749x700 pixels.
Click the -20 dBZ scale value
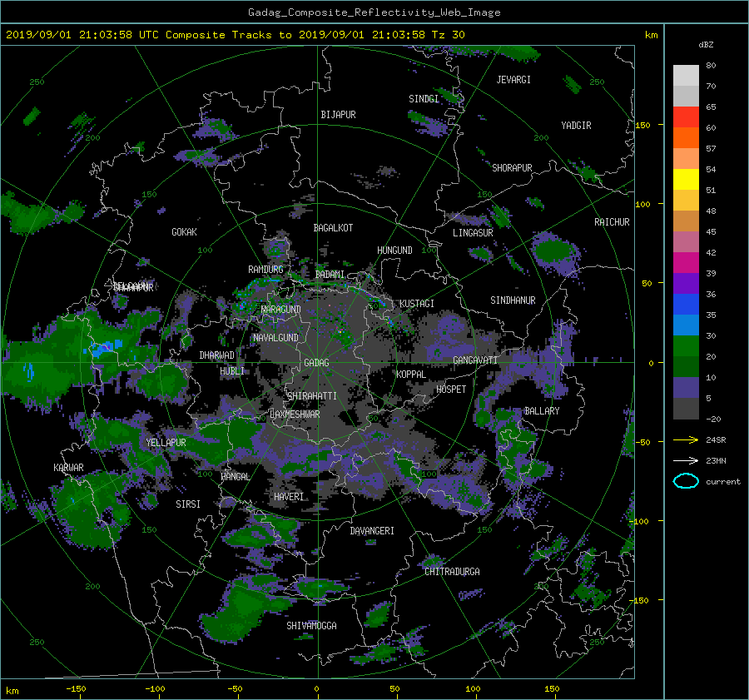(713, 419)
